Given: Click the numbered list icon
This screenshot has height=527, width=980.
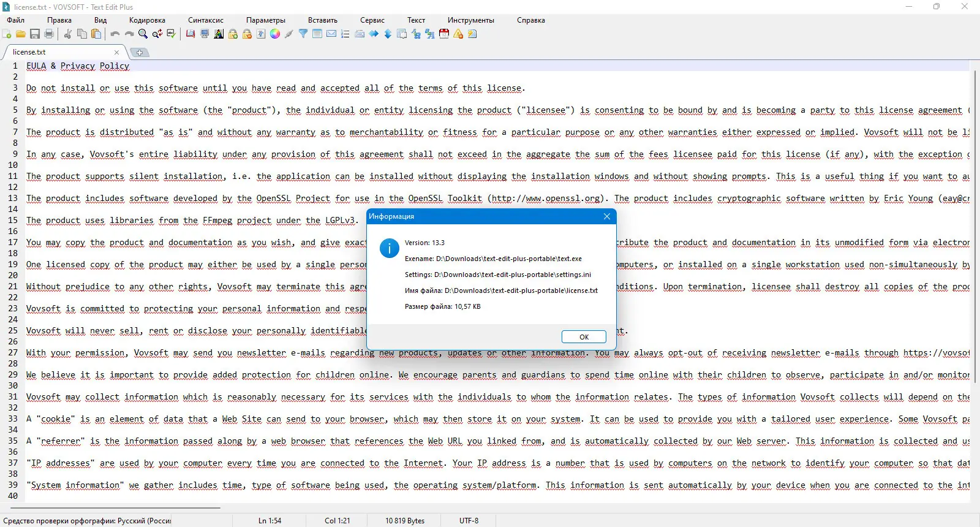Looking at the screenshot, I should click(345, 34).
